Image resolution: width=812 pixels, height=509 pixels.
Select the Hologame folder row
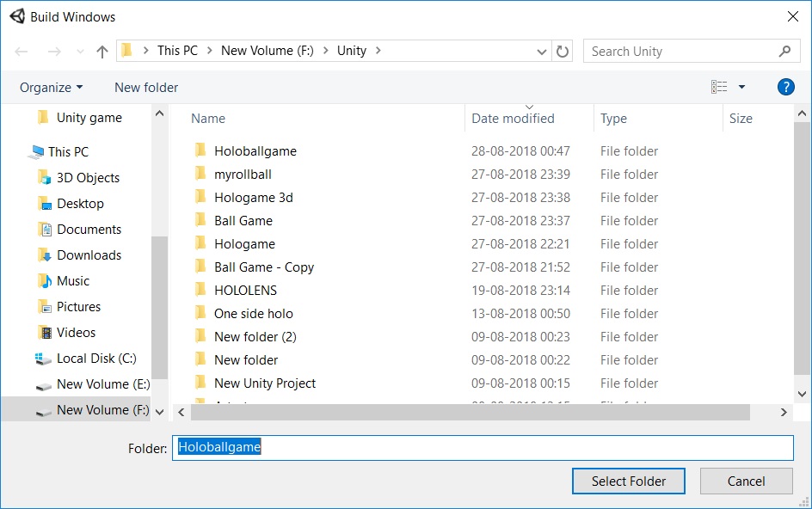pyautogui.click(x=426, y=244)
